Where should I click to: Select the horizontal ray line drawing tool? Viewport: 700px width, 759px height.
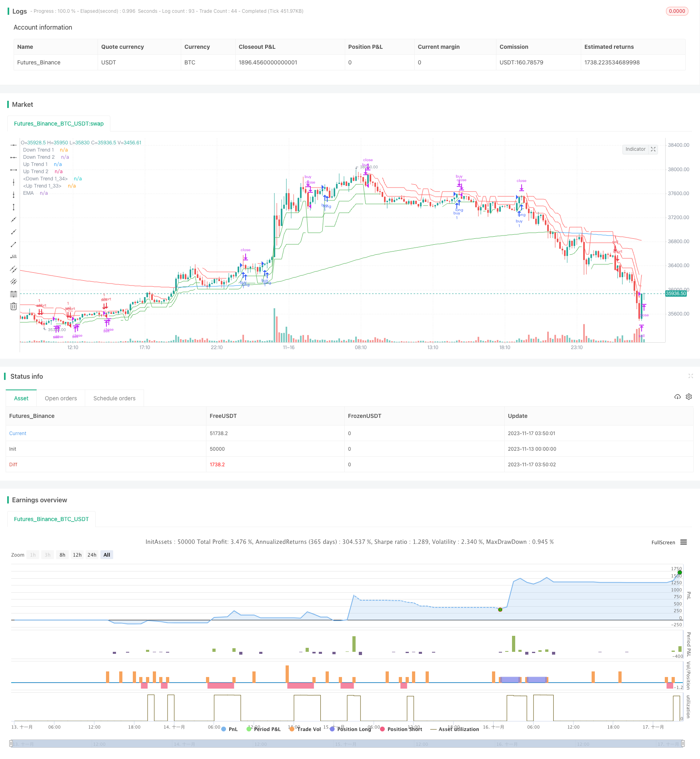point(14,158)
